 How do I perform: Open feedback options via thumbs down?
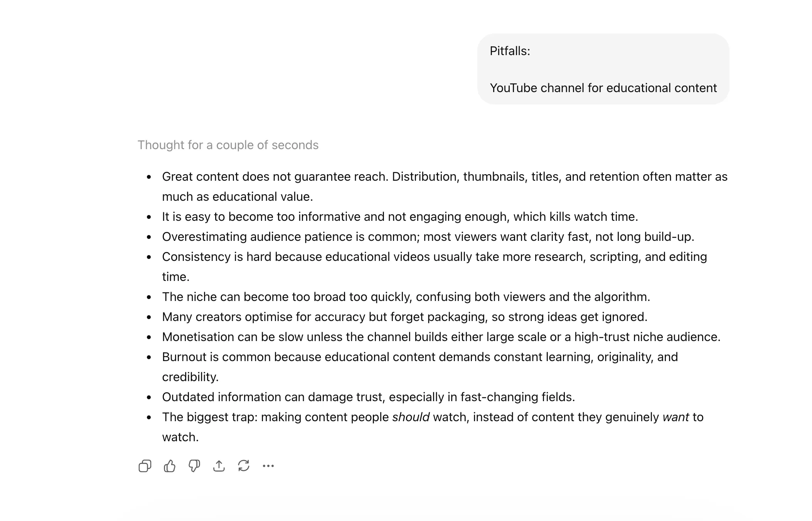tap(194, 466)
